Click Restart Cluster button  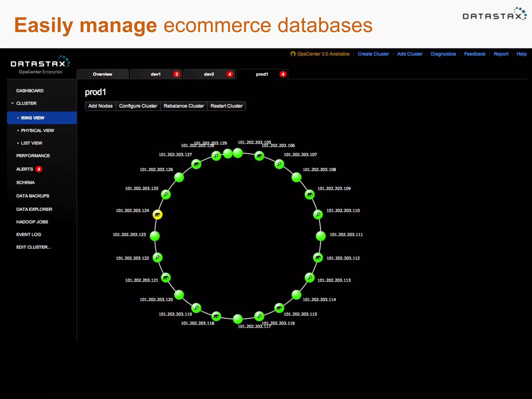(227, 106)
